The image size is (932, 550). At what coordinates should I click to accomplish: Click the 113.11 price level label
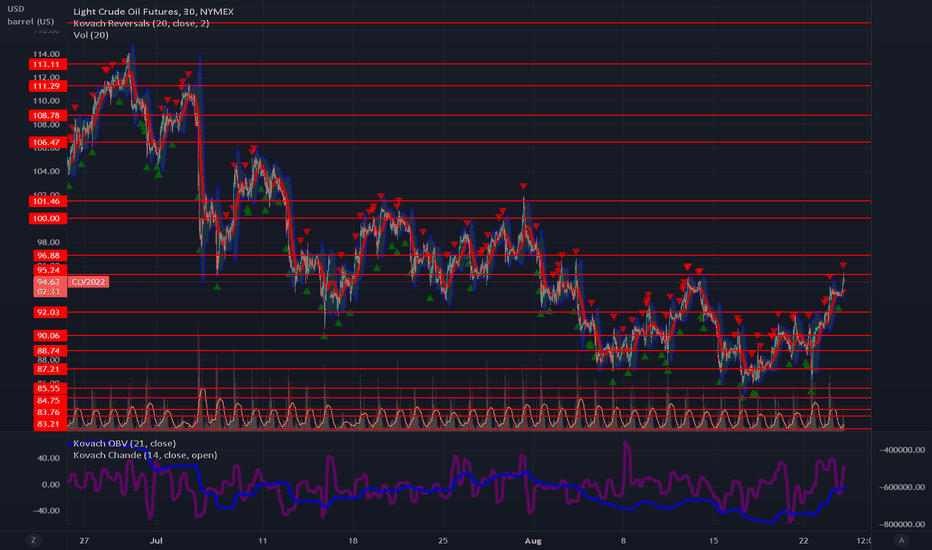pyautogui.click(x=47, y=64)
